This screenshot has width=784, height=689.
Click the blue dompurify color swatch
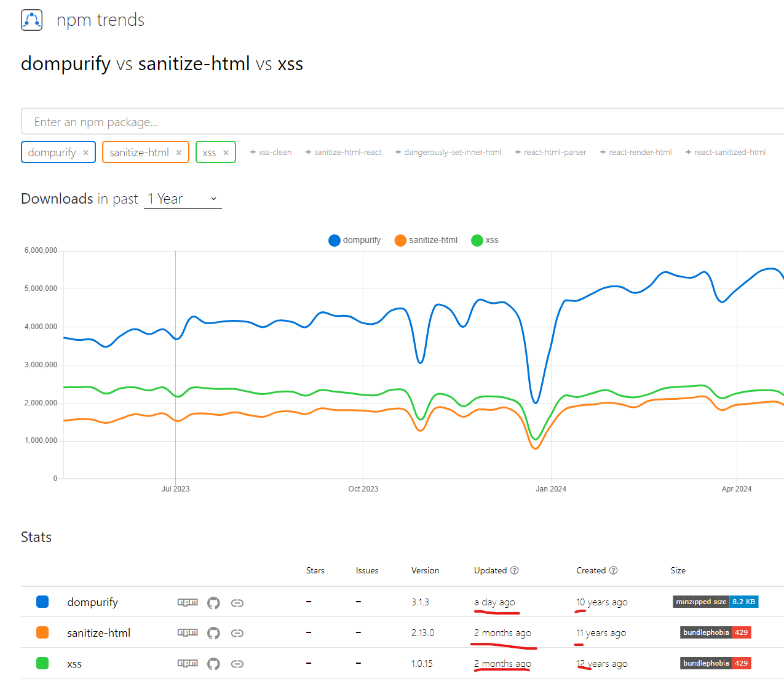tap(42, 602)
